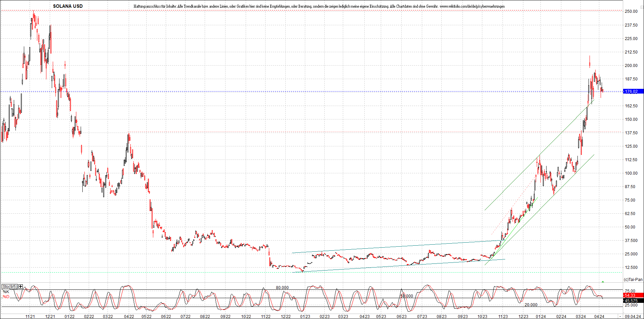Click the 212.50 price axis label
Image resolution: width=644 pixels, height=319 pixels.
click(x=631, y=52)
